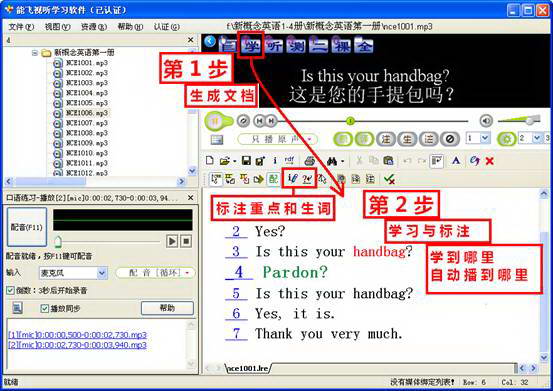Open a file with the folder icon
The image size is (553, 391).
(x=224, y=161)
